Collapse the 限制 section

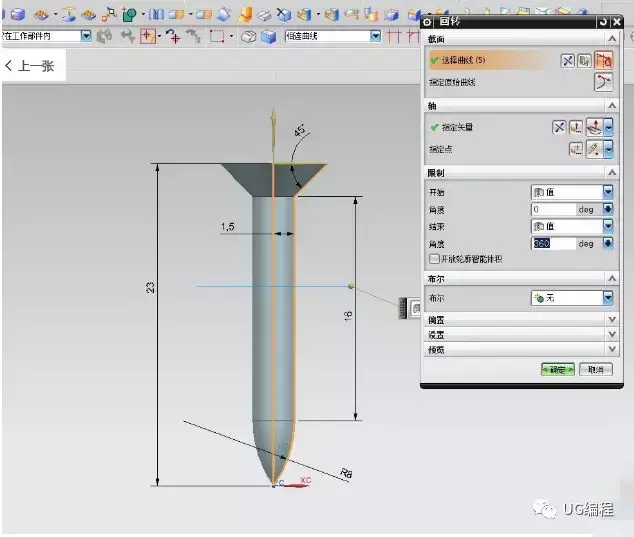pos(612,173)
